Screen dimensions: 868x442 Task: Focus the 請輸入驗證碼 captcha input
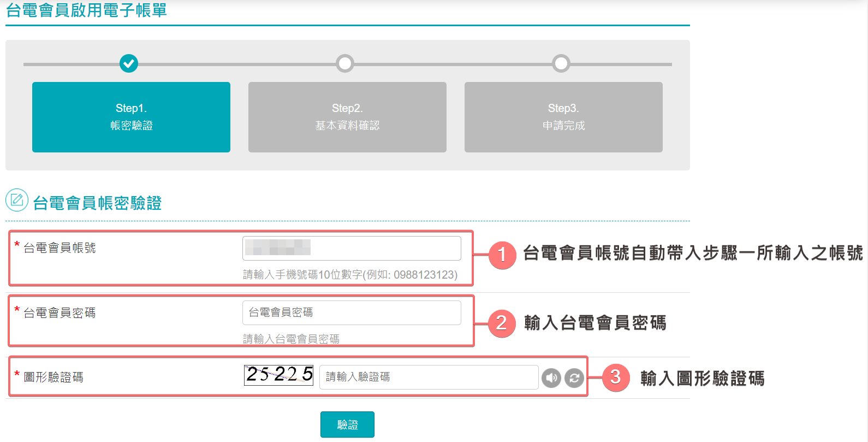click(429, 377)
